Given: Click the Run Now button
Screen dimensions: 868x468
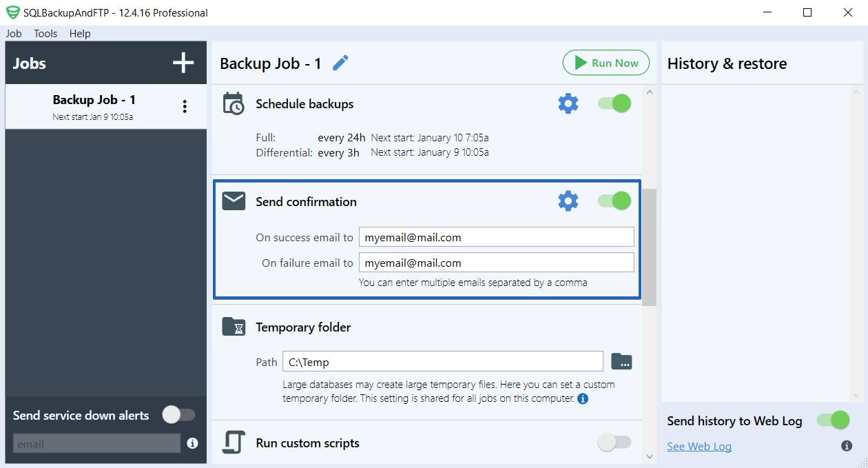Looking at the screenshot, I should tap(606, 63).
